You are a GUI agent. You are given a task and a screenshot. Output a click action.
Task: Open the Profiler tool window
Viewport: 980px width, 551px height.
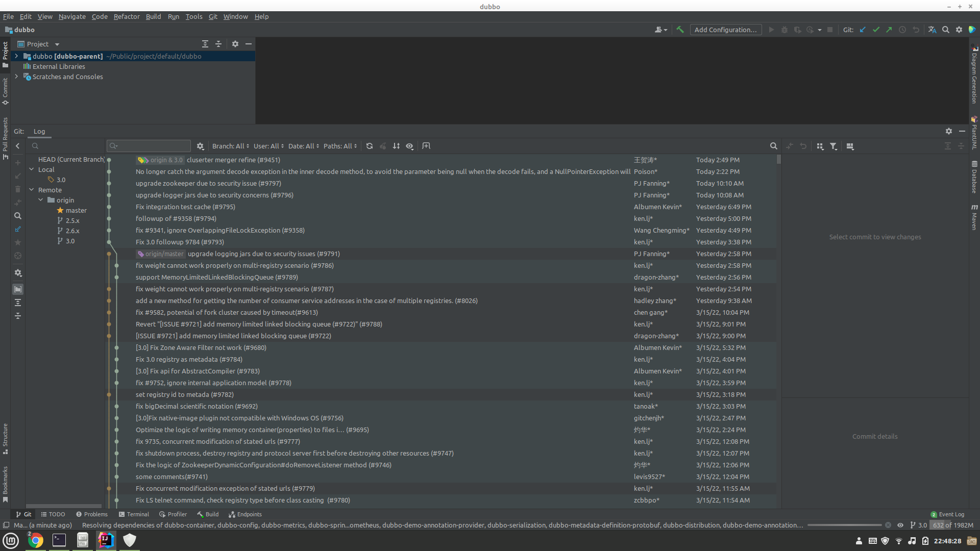click(173, 514)
